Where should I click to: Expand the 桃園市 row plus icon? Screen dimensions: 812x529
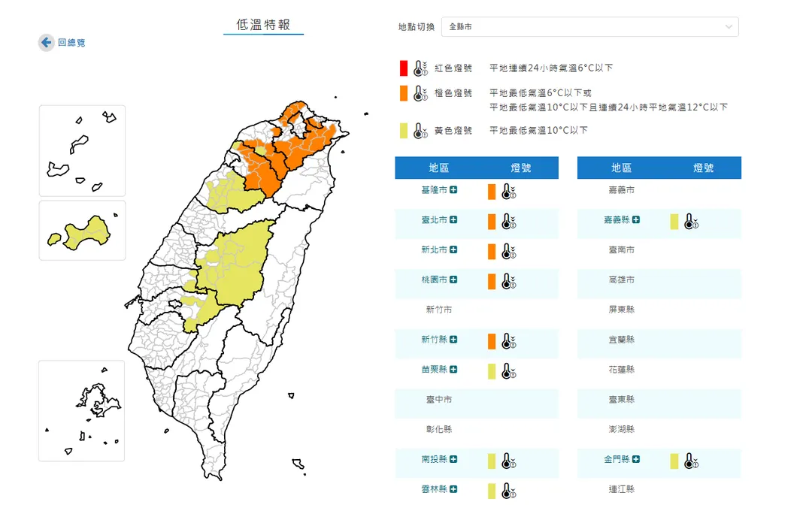click(x=453, y=280)
